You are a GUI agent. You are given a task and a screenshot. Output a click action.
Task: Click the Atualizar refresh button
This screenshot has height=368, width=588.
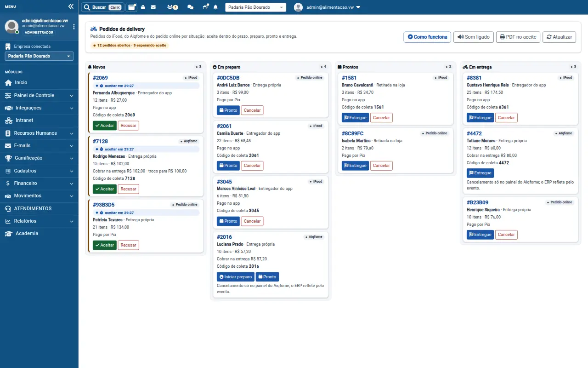point(559,37)
